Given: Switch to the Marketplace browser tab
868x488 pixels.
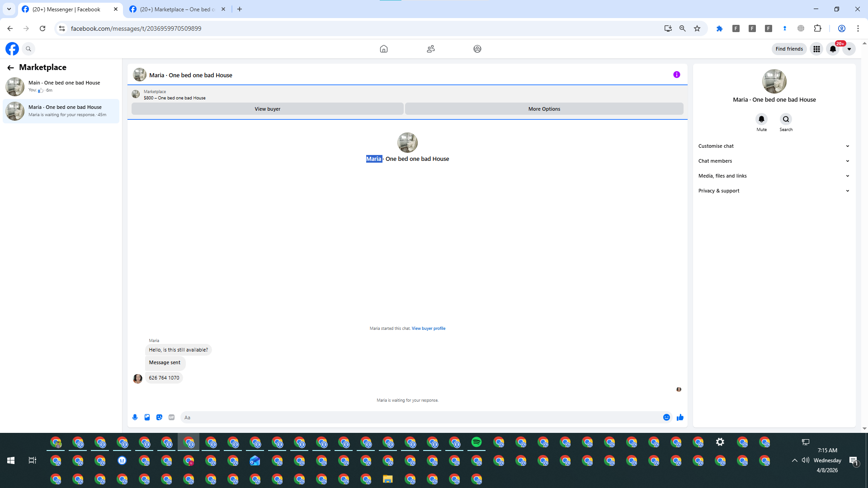Looking at the screenshot, I should tap(176, 9).
